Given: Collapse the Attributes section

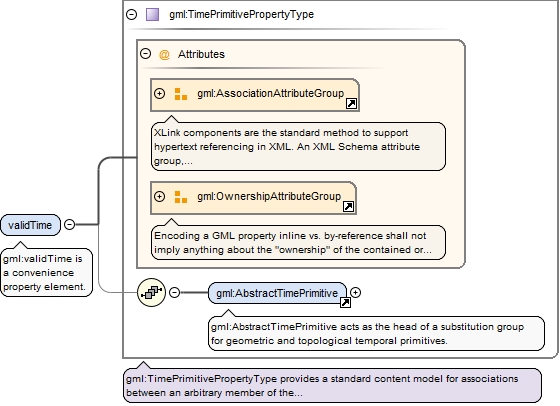Looking at the screenshot, I should coord(145,54).
